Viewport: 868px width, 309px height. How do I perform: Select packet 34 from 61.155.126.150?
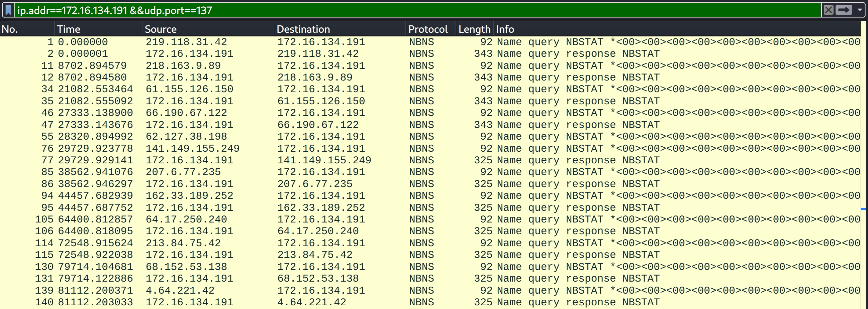[x=430, y=89]
